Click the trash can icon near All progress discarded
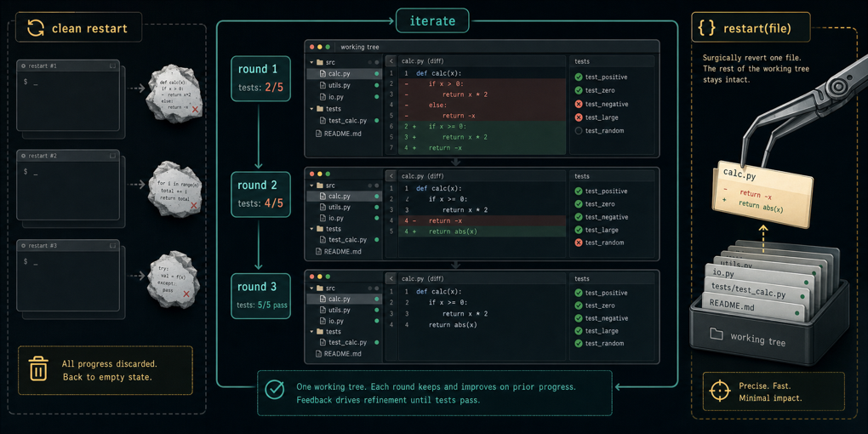The height and width of the screenshot is (434, 868). (38, 370)
